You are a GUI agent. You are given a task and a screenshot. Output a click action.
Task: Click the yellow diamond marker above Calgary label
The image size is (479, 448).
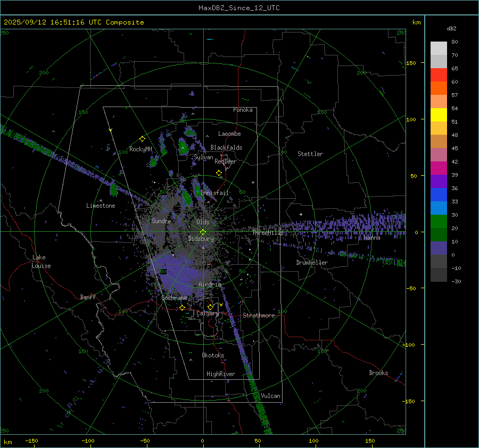210,307
